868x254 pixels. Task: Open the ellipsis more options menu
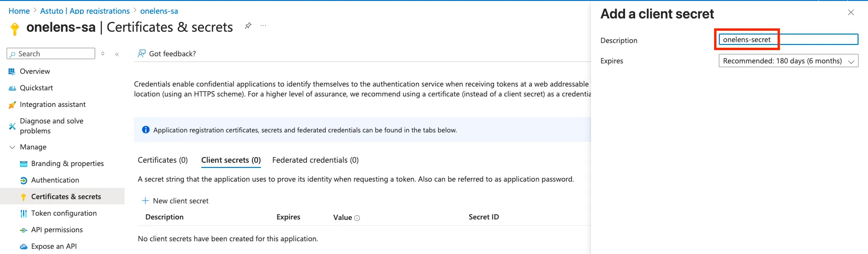(x=263, y=26)
